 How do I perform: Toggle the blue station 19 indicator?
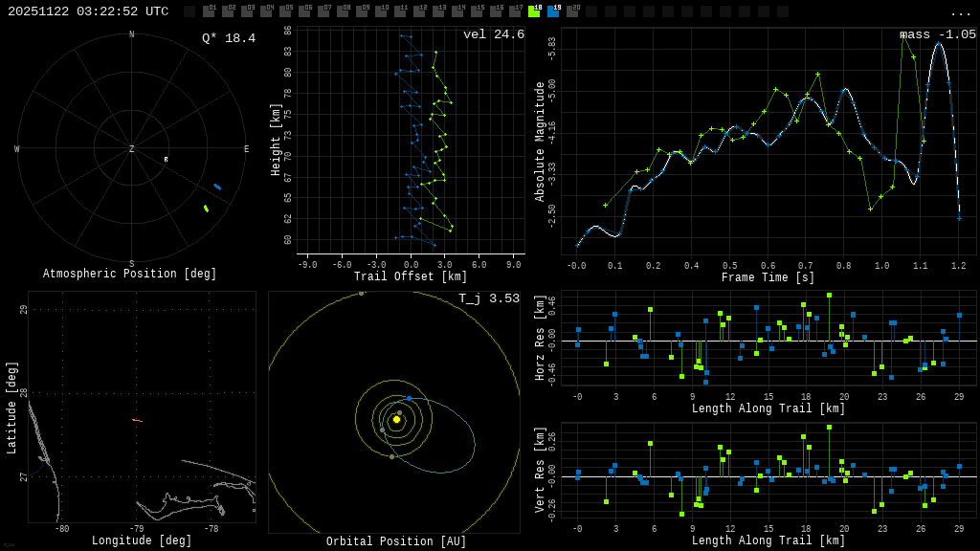[x=553, y=11]
